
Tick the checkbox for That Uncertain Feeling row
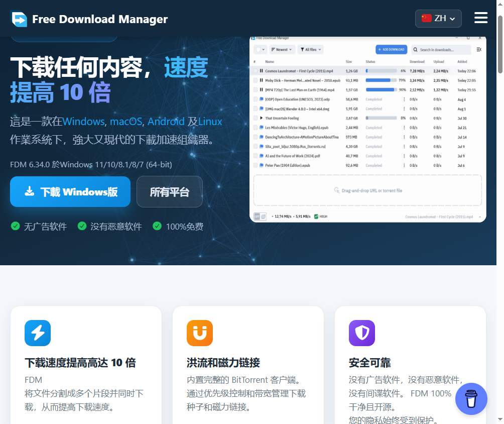pyautogui.click(x=256, y=118)
